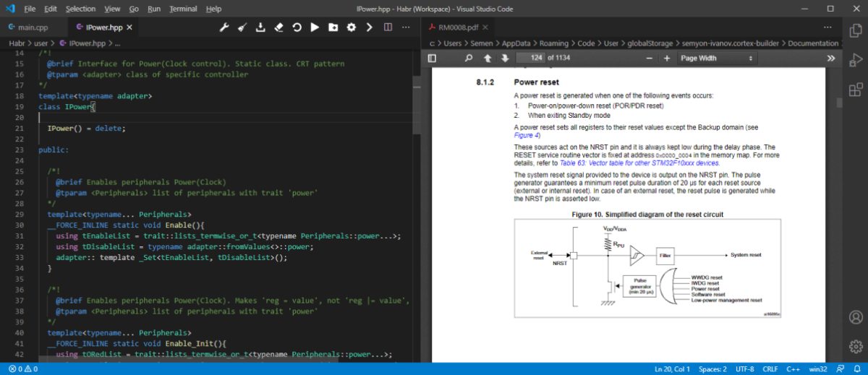Click the broom clean icon in editor toolbar
Viewport: 868px width, 375px height.
242,27
